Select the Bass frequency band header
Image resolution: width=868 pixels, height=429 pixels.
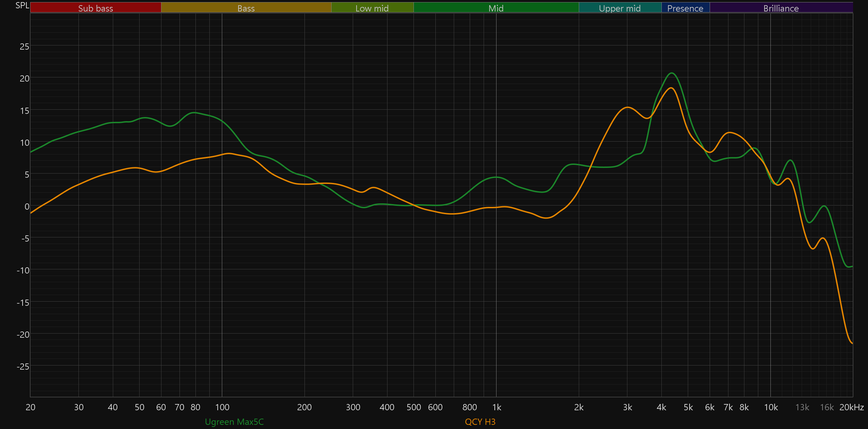coord(246,8)
